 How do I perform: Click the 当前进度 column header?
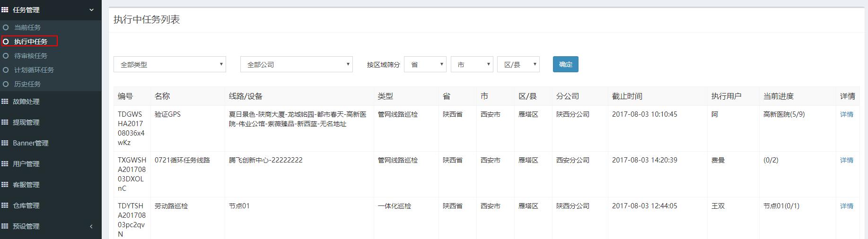[x=779, y=96]
